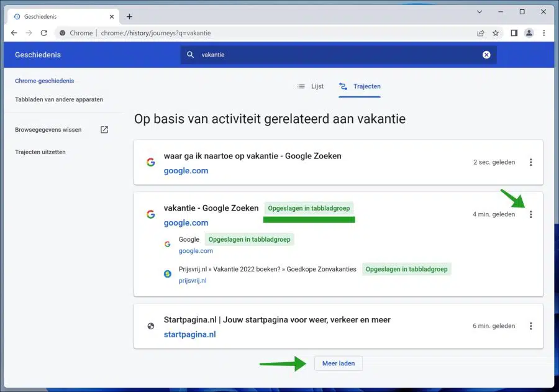Open a new tab with the plus button
559x392 pixels.
(129, 16)
